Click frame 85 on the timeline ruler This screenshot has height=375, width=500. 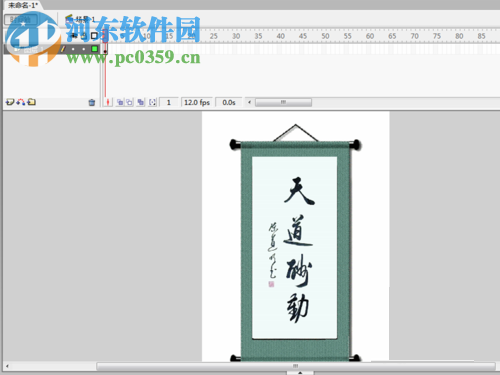coord(481,36)
